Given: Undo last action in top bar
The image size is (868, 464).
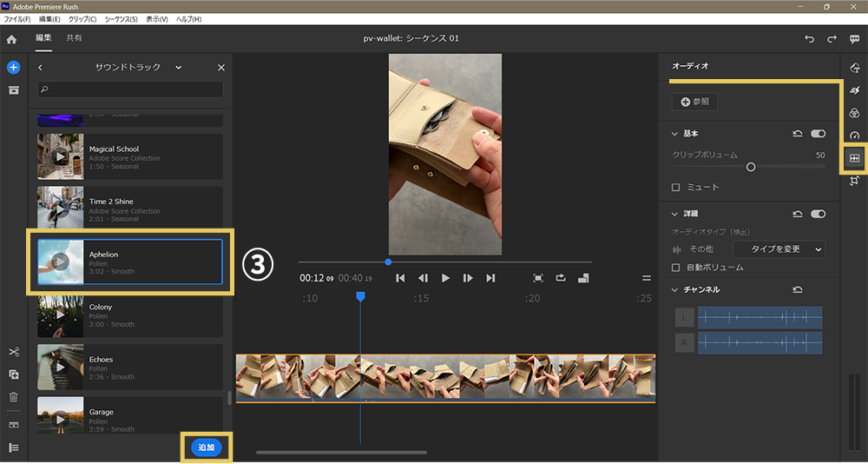Looking at the screenshot, I should [809, 39].
